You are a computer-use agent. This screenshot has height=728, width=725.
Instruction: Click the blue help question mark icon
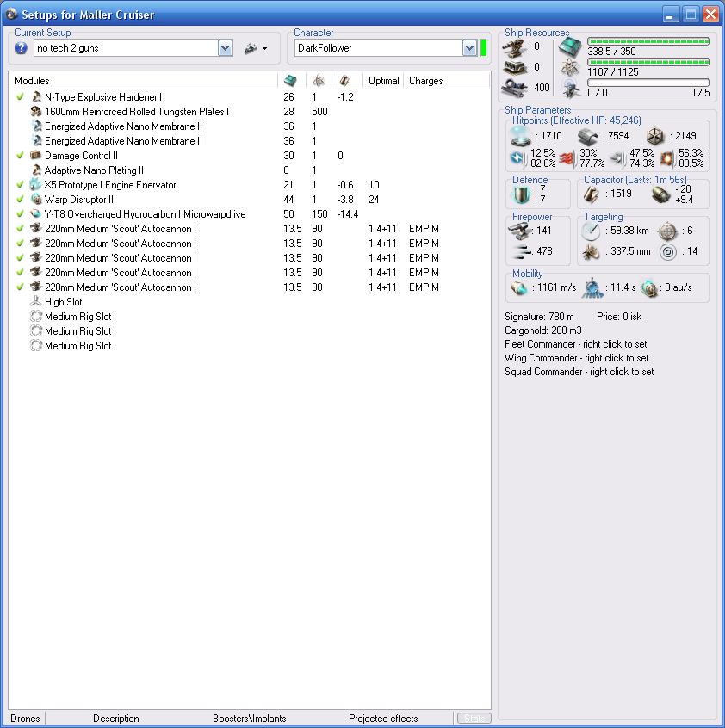click(21, 48)
